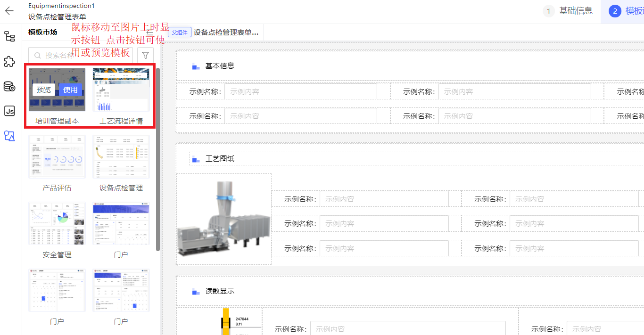Image resolution: width=644 pixels, height=335 pixels.
Task: Click the 预览 button on 培训管理副本
Action: 44,90
